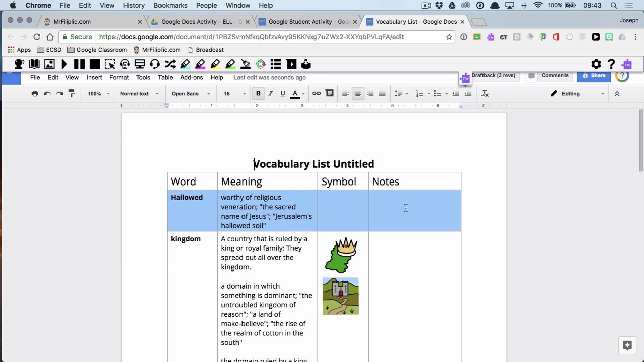Image resolution: width=644 pixels, height=362 pixels.
Task: Open the font size 16 dropdown
Action: [x=234, y=94]
